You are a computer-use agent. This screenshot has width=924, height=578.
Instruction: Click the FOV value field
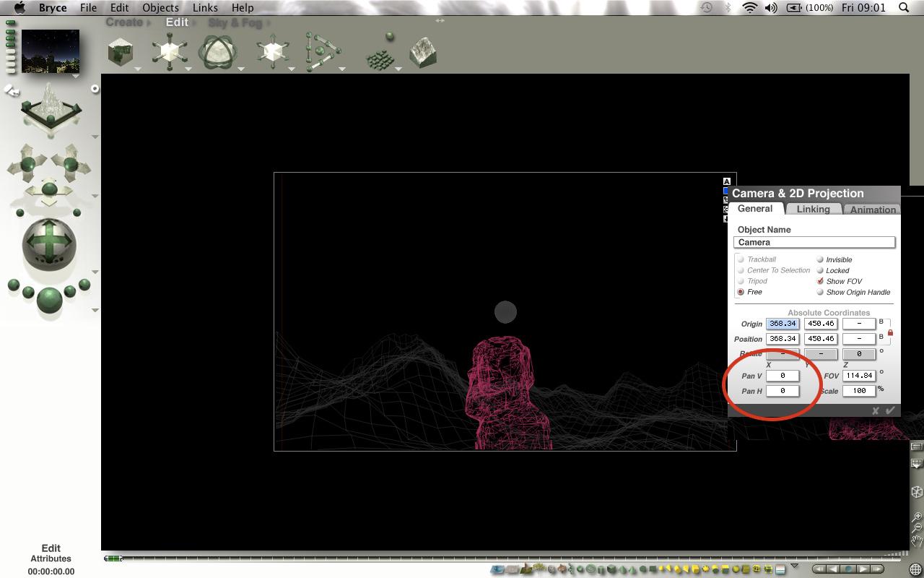(859, 376)
